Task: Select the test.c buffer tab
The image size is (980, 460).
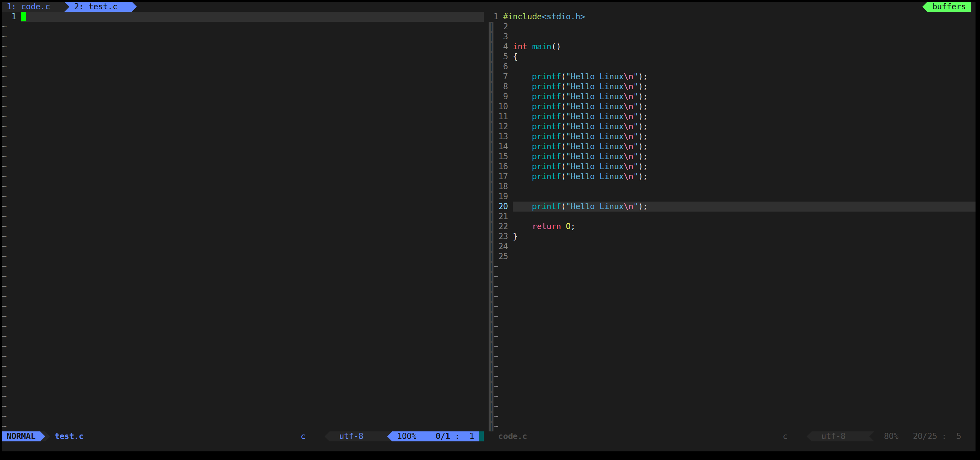Action: click(96, 7)
